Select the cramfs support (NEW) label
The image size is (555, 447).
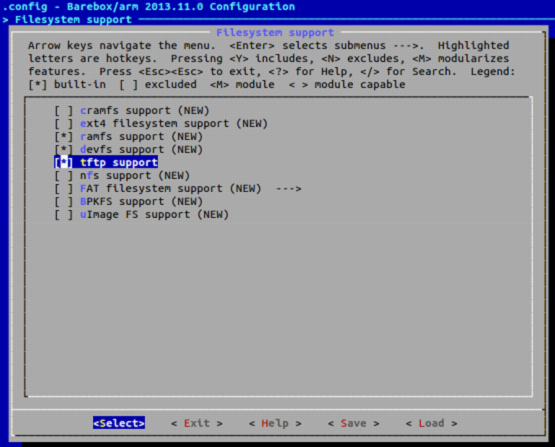point(145,111)
